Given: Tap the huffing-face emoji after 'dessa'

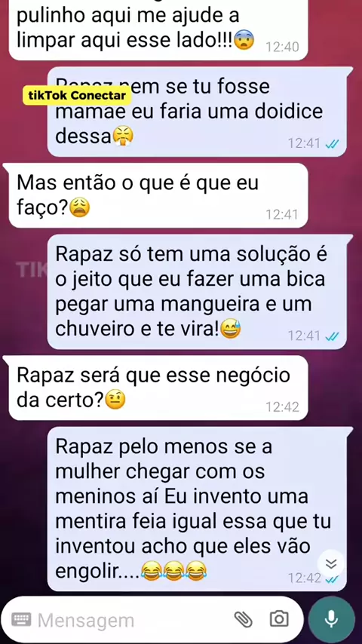Looking at the screenshot, I should coord(123,136).
